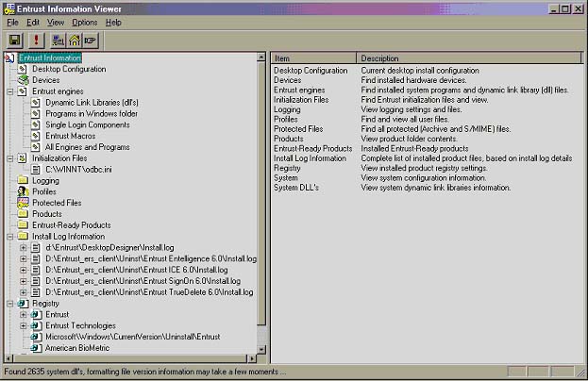Open the File menu

point(12,22)
